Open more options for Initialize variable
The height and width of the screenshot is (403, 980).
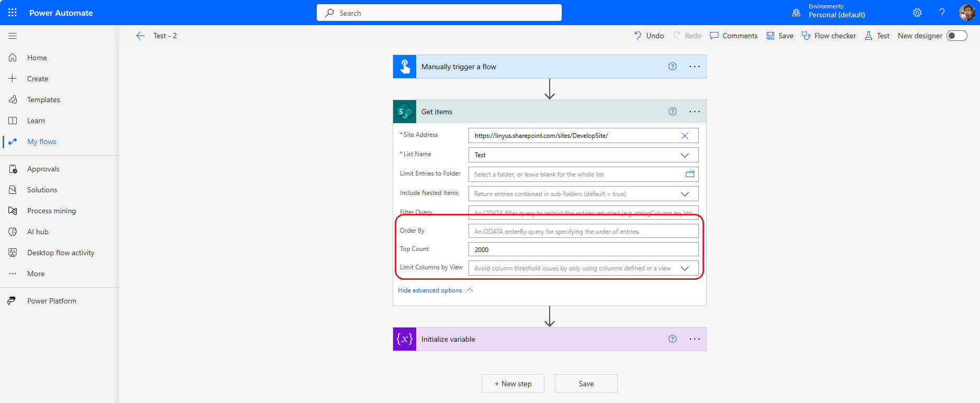695,339
